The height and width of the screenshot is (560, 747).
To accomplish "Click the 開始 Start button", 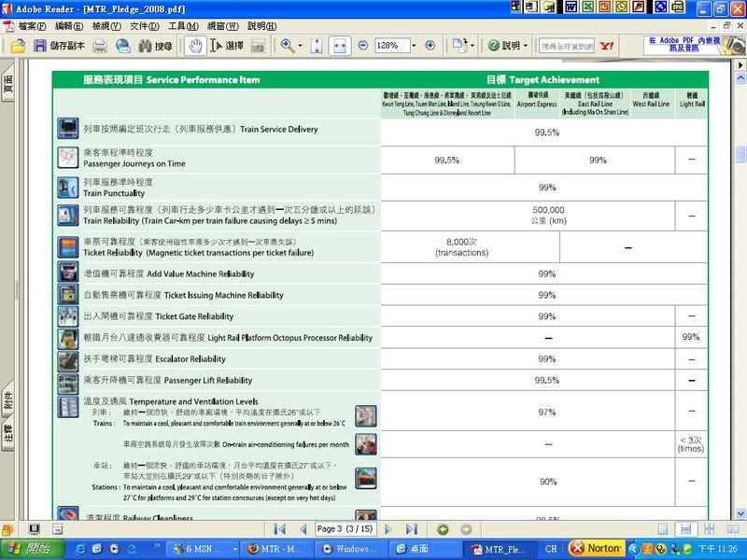I will (33, 549).
